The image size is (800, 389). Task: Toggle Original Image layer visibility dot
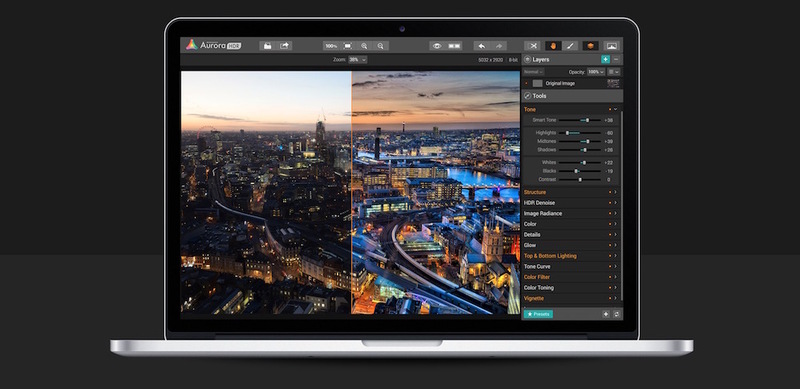pos(526,83)
